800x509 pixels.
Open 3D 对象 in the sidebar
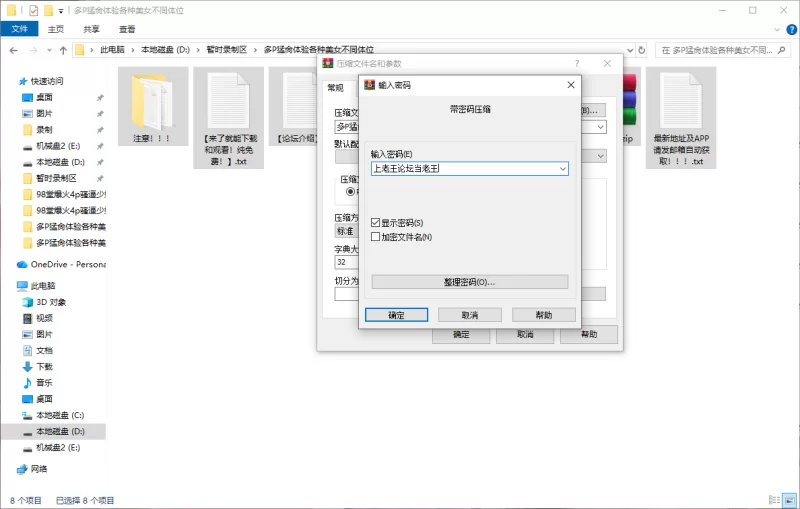pyautogui.click(x=51, y=302)
